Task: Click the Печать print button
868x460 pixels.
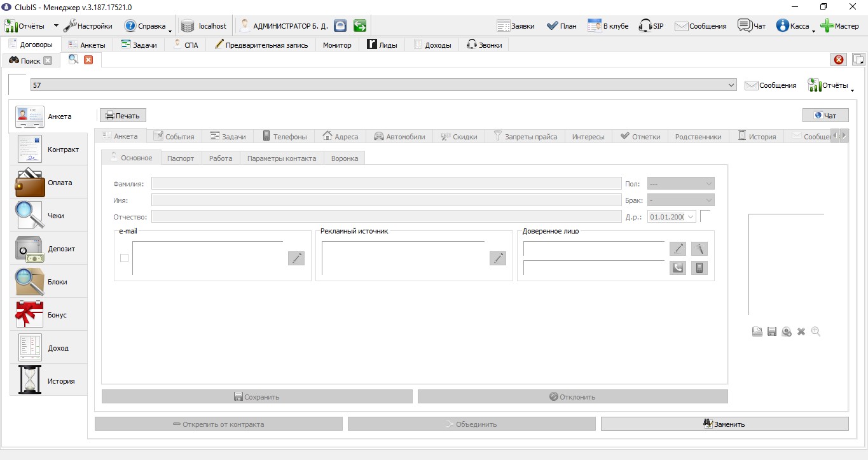Action: pos(123,115)
